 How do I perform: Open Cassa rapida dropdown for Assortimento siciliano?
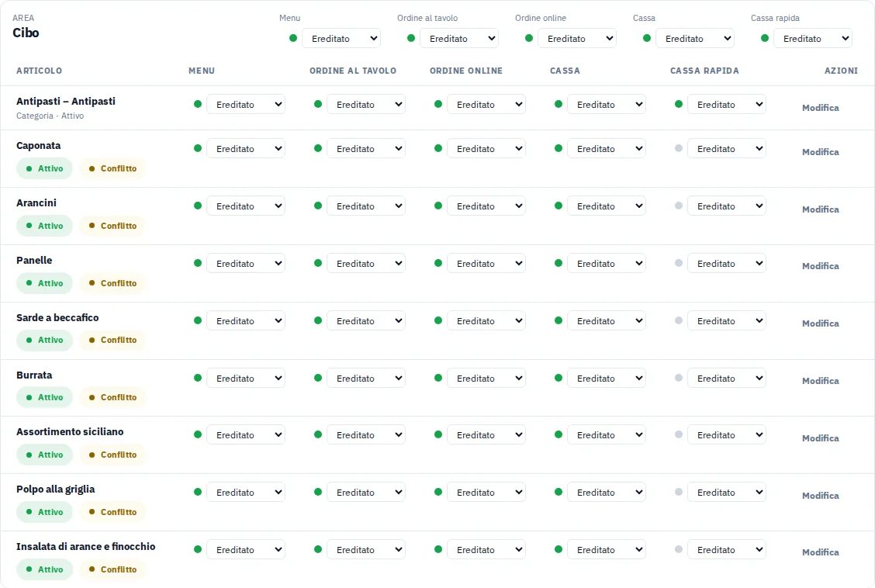coord(727,435)
